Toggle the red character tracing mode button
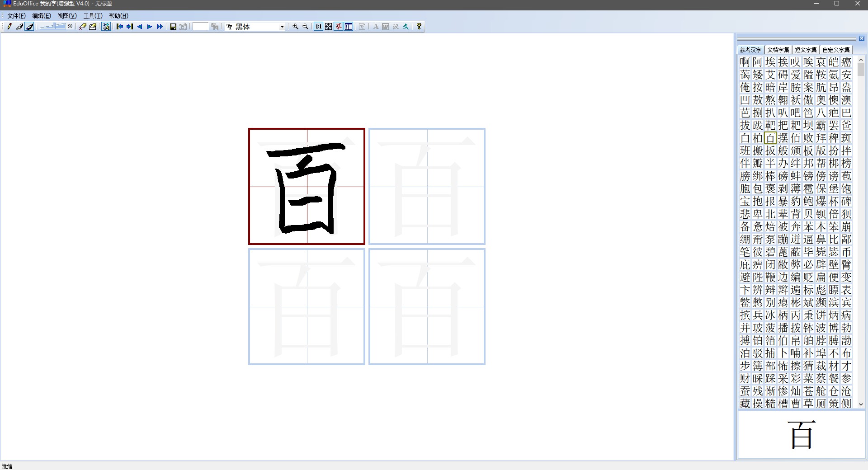The height and width of the screenshot is (470, 868). coord(339,27)
